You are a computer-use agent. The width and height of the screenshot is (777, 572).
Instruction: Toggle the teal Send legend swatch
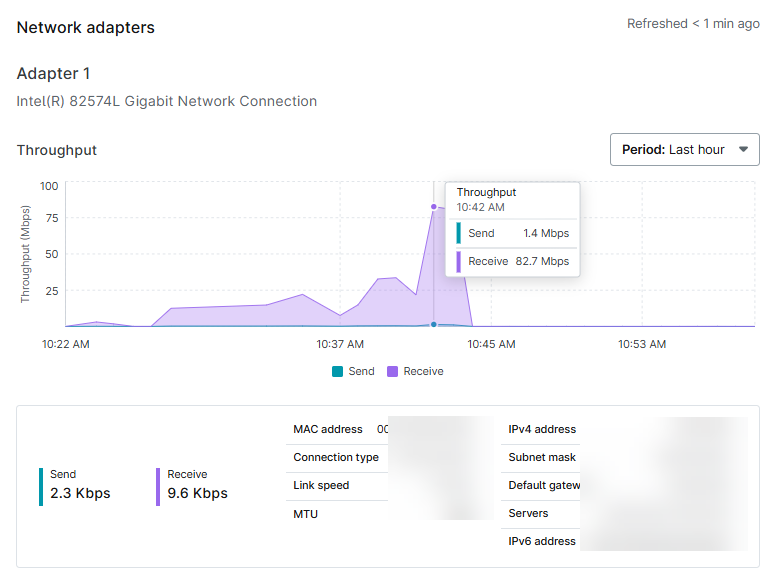click(x=338, y=371)
